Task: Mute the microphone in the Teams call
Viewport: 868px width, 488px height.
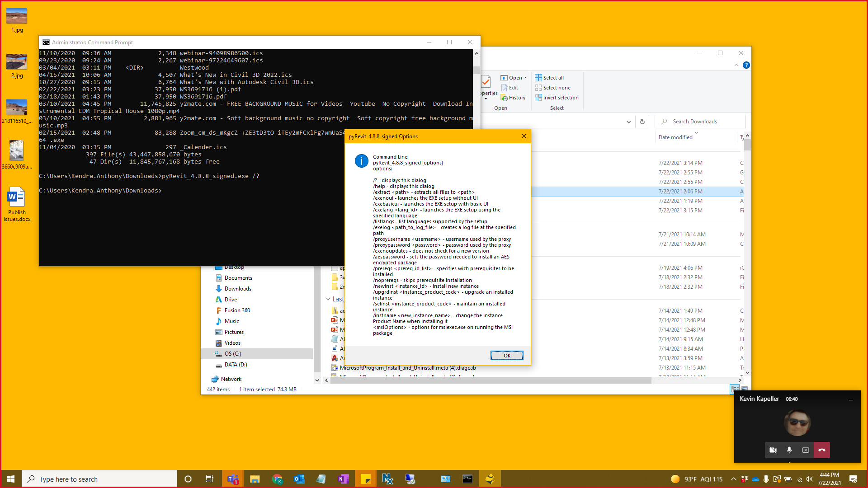Action: coord(789,450)
